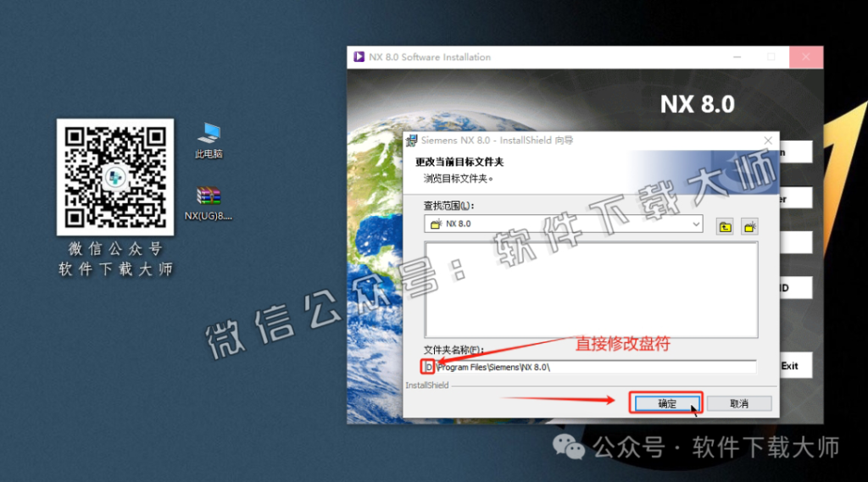The height and width of the screenshot is (482, 868).
Task: Click the folder list area in dialog
Action: (591, 290)
